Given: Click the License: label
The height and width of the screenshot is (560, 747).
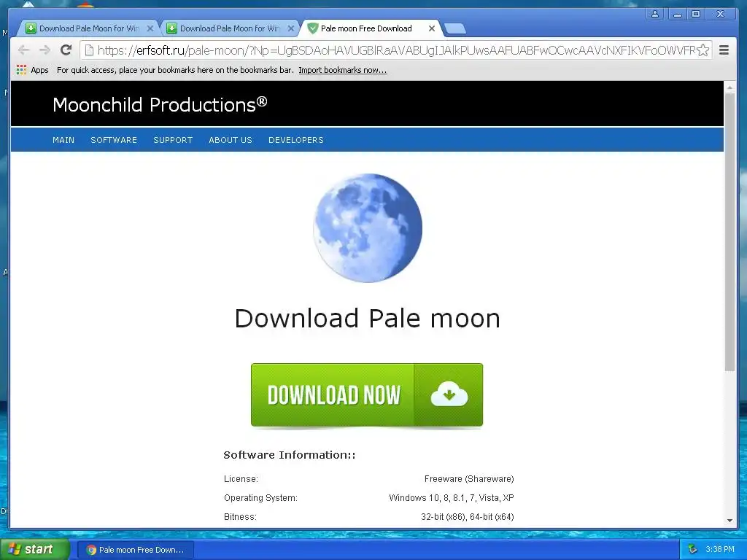Looking at the screenshot, I should pos(241,478).
